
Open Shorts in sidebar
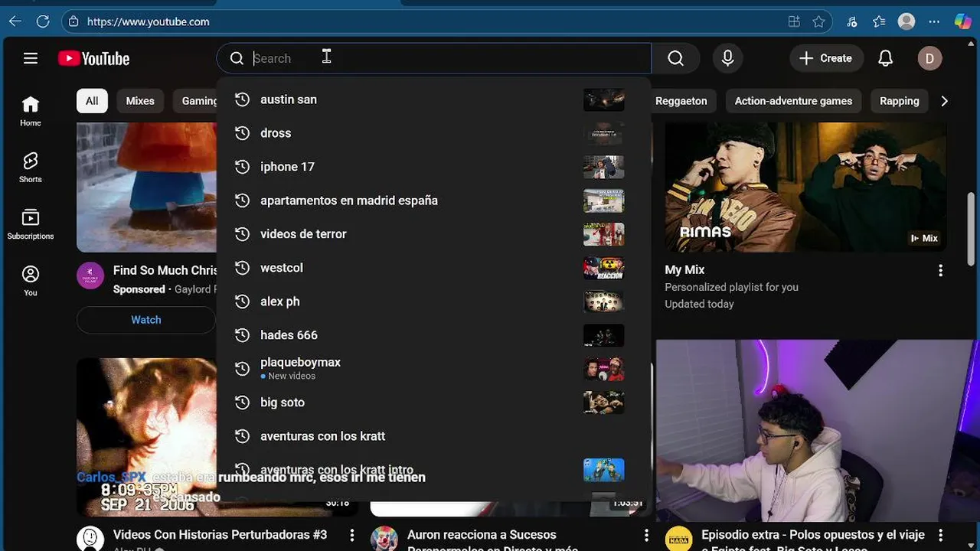pos(31,168)
